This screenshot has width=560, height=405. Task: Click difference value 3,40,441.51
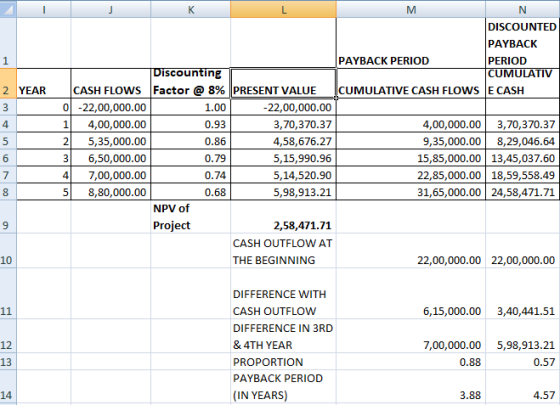522,293
